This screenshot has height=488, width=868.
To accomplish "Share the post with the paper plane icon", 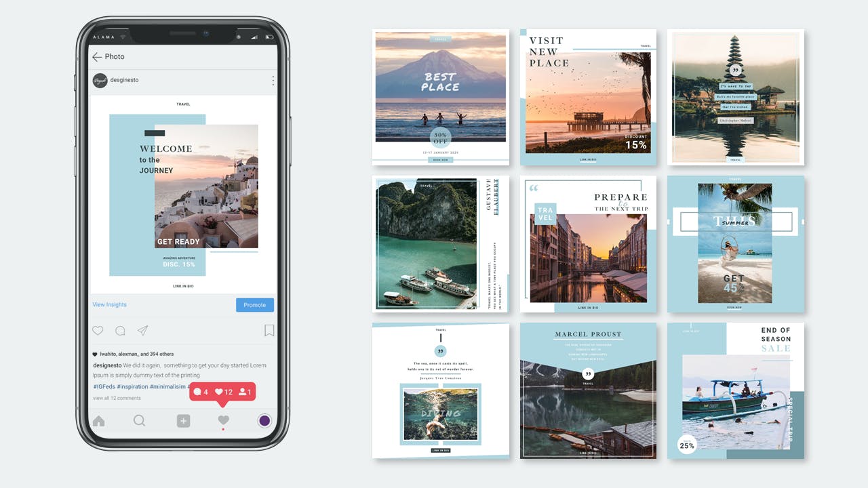I will tap(142, 330).
